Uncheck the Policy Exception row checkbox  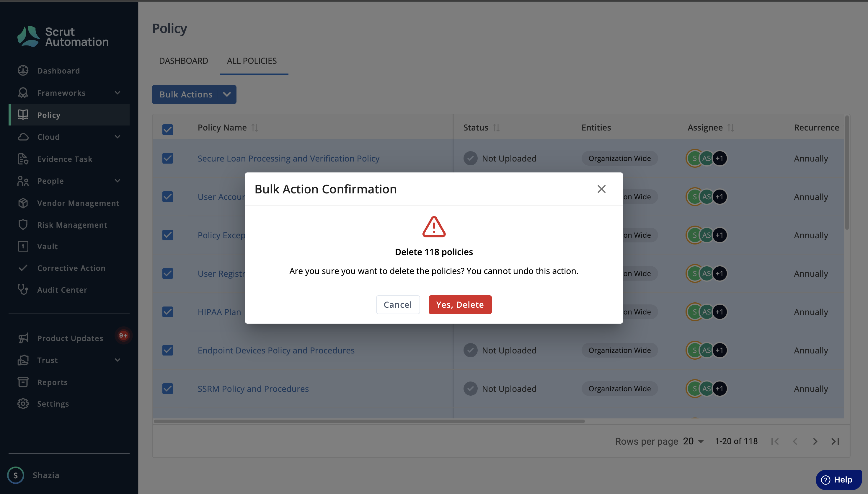point(168,235)
